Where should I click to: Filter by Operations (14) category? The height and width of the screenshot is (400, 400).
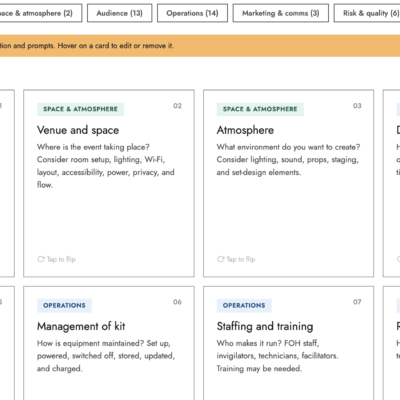pyautogui.click(x=192, y=13)
